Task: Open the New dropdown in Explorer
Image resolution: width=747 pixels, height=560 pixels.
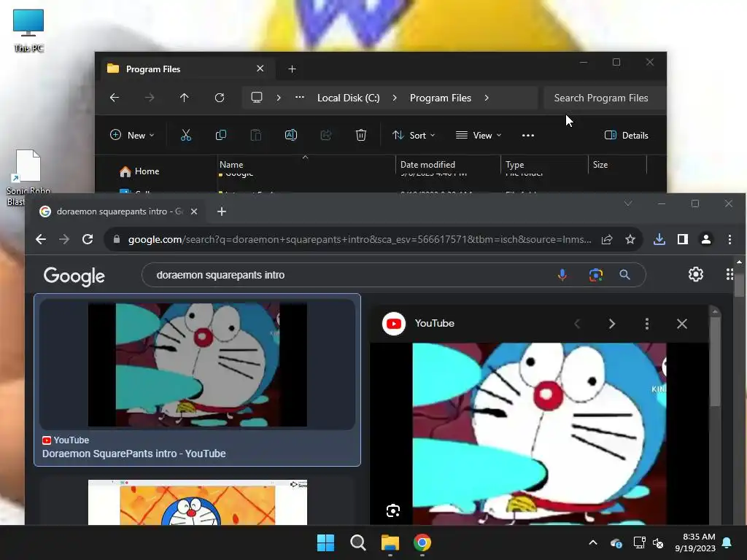Action: click(x=132, y=135)
